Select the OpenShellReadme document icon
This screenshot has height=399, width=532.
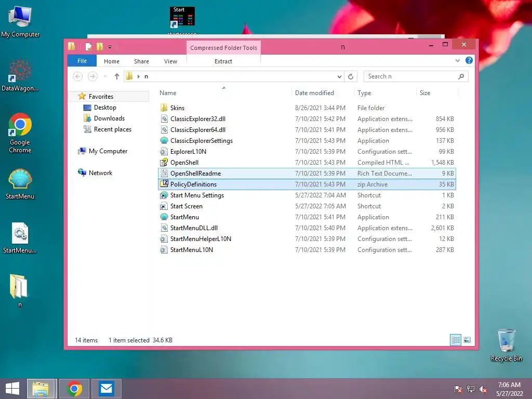(164, 173)
